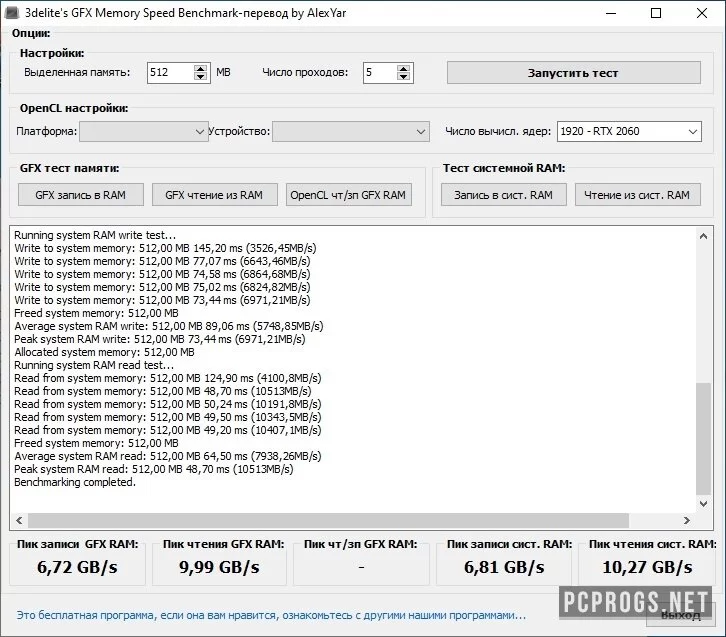Click right arrow of horizontal log scrollbar
Image resolution: width=726 pixels, height=637 pixels.
(687, 520)
